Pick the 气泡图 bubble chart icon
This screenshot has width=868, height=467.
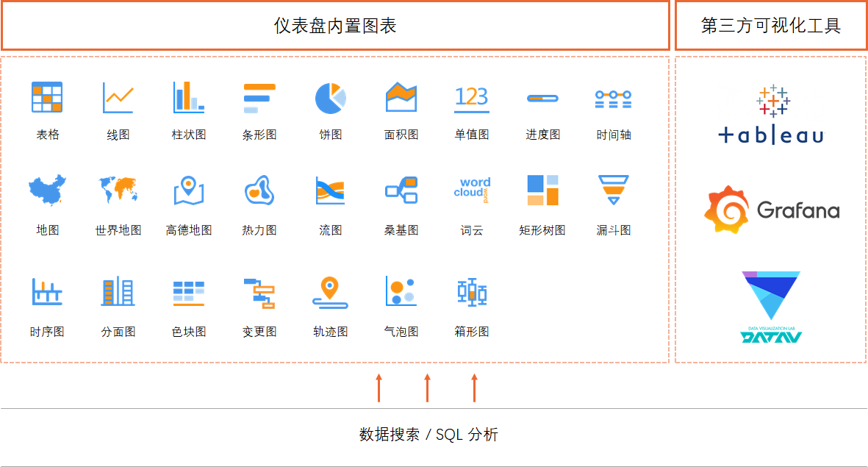tap(401, 291)
